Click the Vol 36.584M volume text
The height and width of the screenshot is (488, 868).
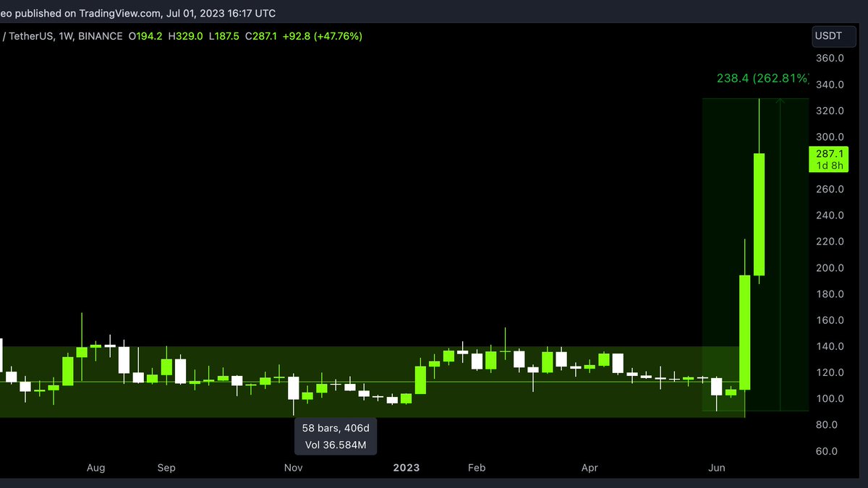coord(336,445)
